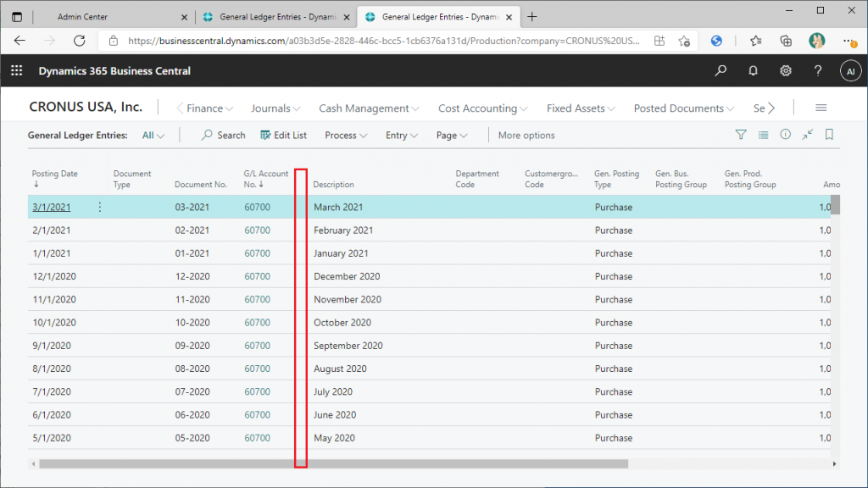Click the Description column header

point(333,184)
